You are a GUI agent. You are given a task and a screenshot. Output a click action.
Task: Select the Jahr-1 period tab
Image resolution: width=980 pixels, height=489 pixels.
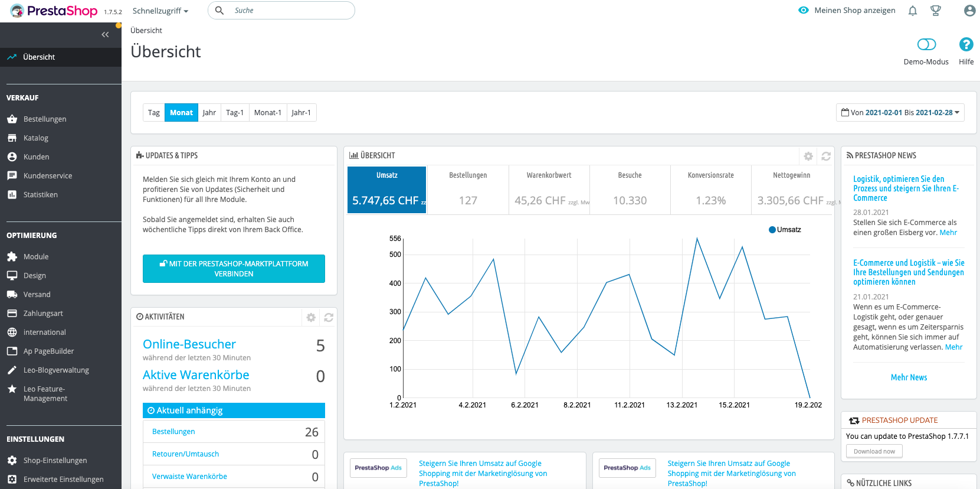(301, 113)
